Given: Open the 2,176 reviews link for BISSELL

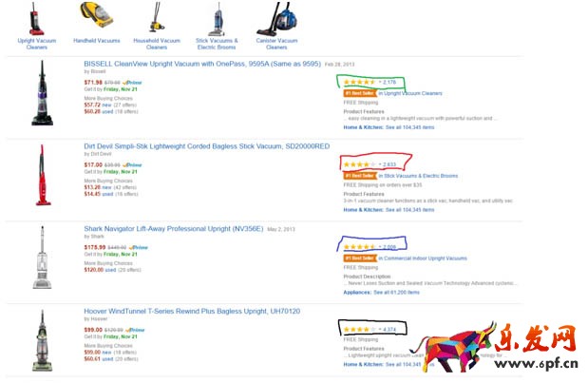Looking at the screenshot, I should 388,83.
